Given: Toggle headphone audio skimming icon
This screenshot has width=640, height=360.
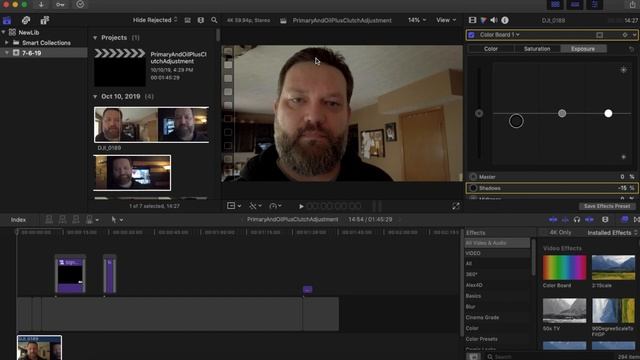Looking at the screenshot, I should [577, 220].
